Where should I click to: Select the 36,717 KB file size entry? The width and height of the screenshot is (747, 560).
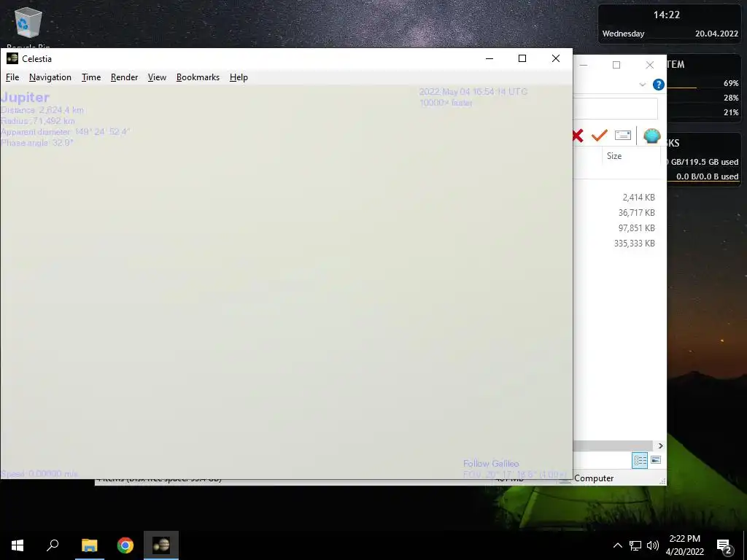[636, 212]
